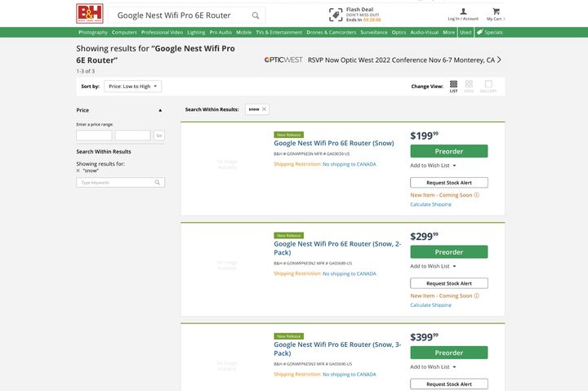Open Log In / Account icon
This screenshot has height=391, width=588.
pos(463,11)
